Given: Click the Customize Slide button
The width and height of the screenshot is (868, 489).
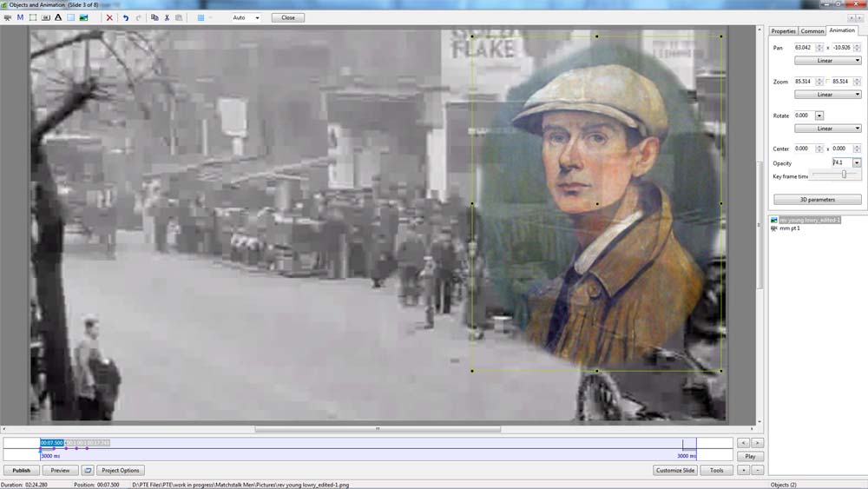Looking at the screenshot, I should pos(674,470).
